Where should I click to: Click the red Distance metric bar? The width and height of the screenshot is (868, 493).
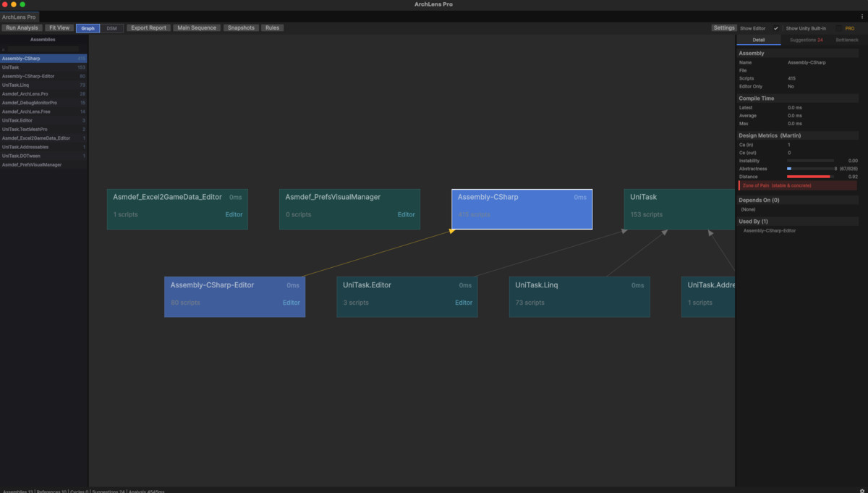click(810, 177)
